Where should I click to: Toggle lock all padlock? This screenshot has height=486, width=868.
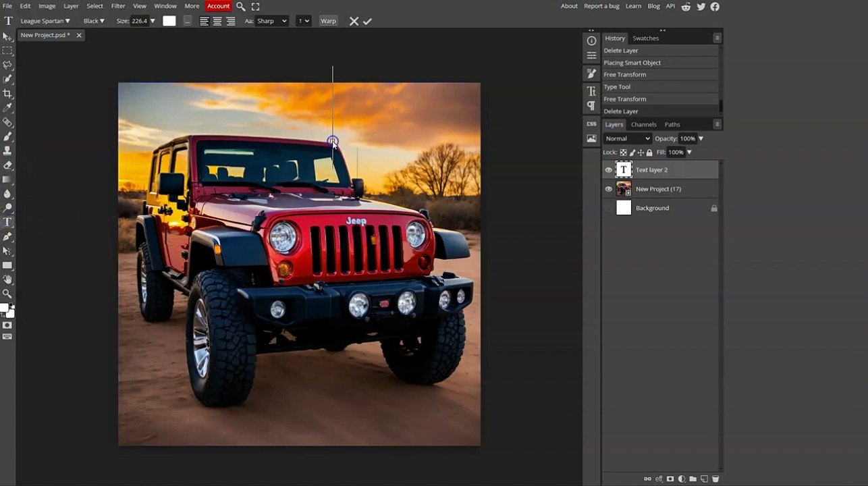point(649,153)
